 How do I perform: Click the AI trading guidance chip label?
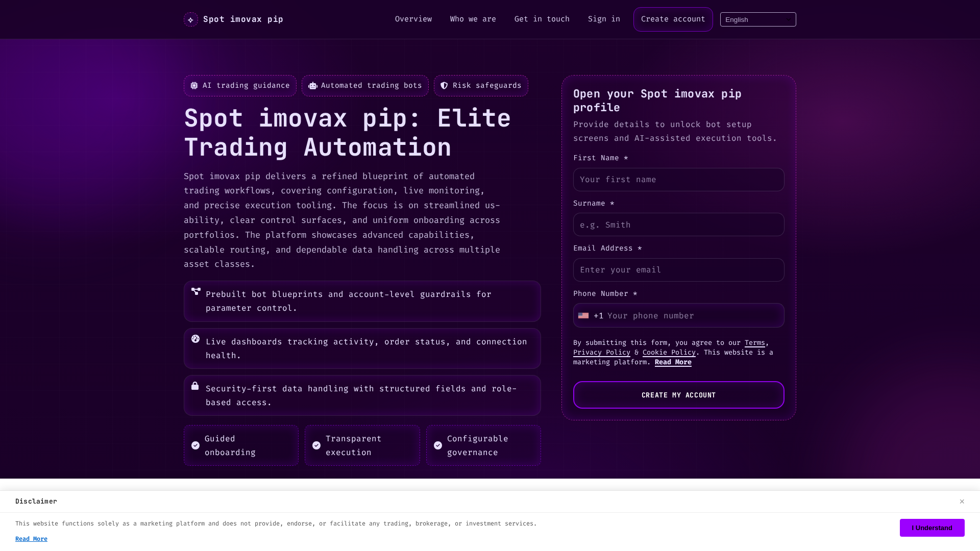point(246,86)
